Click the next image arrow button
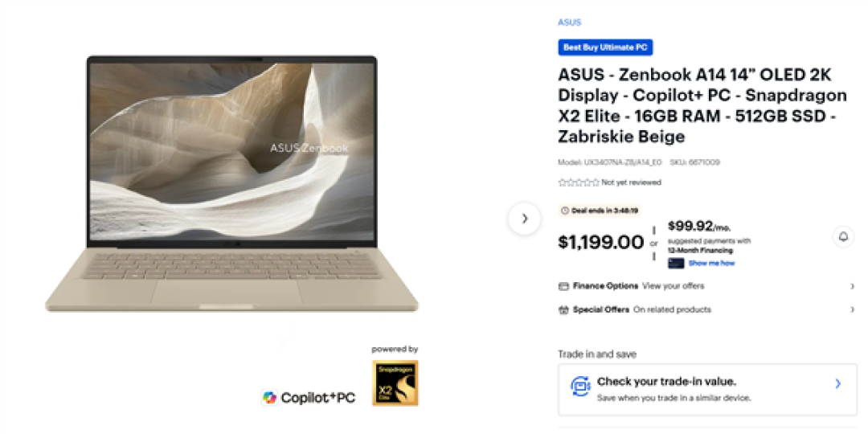Image resolution: width=868 pixels, height=434 pixels. pos(524,219)
